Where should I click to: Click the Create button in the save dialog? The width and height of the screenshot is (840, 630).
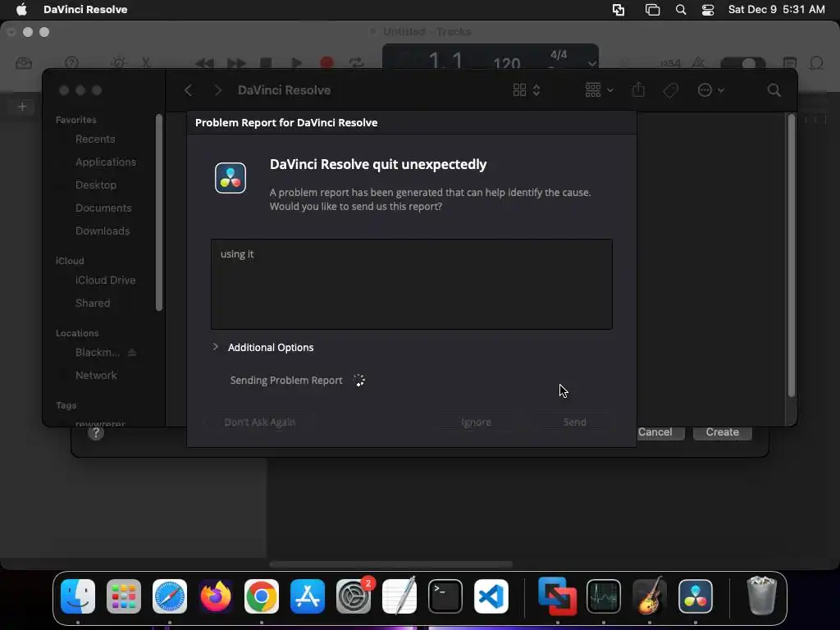[722, 432]
